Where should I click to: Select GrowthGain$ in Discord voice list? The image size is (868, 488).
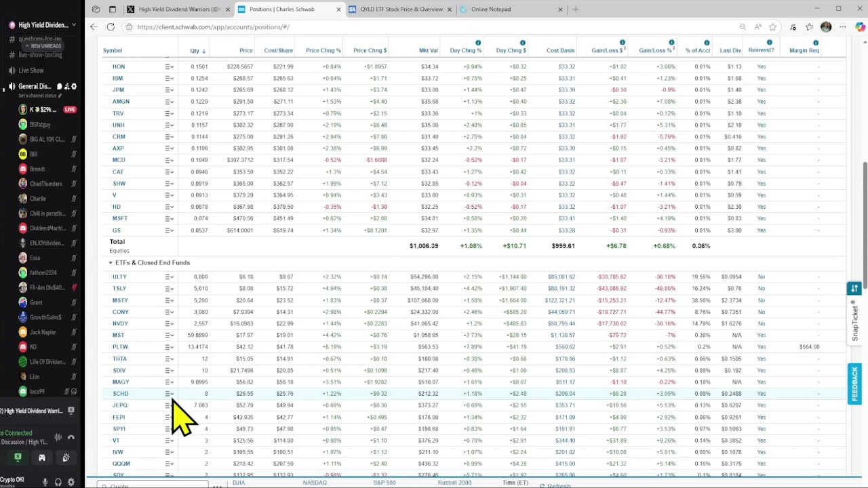tap(45, 317)
